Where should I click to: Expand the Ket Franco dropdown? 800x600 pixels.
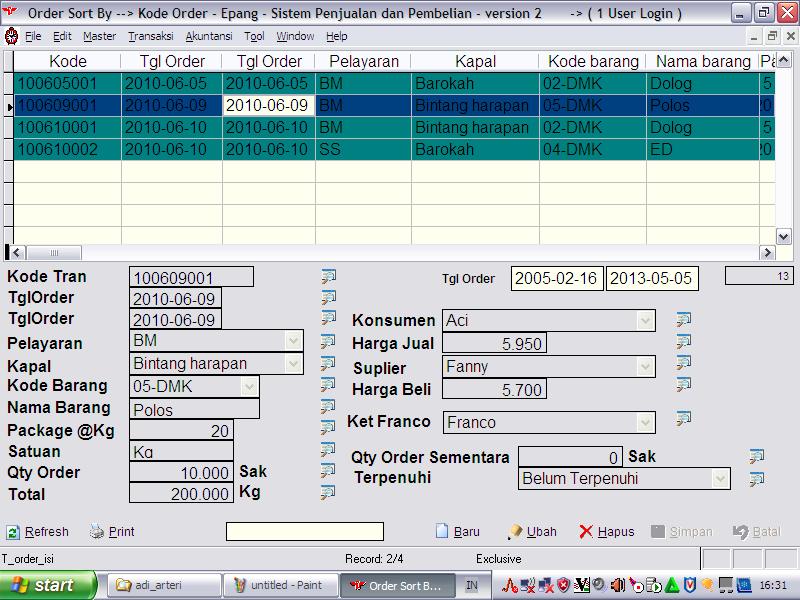click(x=646, y=423)
